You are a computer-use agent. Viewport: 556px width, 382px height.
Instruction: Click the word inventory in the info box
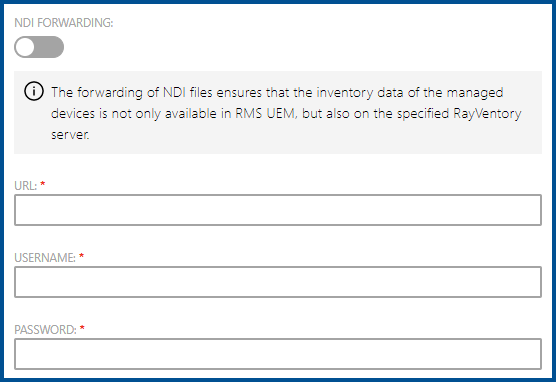pyautogui.click(x=345, y=93)
